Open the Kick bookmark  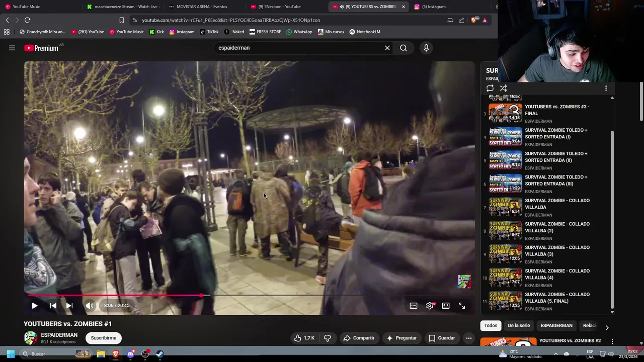coord(156,32)
